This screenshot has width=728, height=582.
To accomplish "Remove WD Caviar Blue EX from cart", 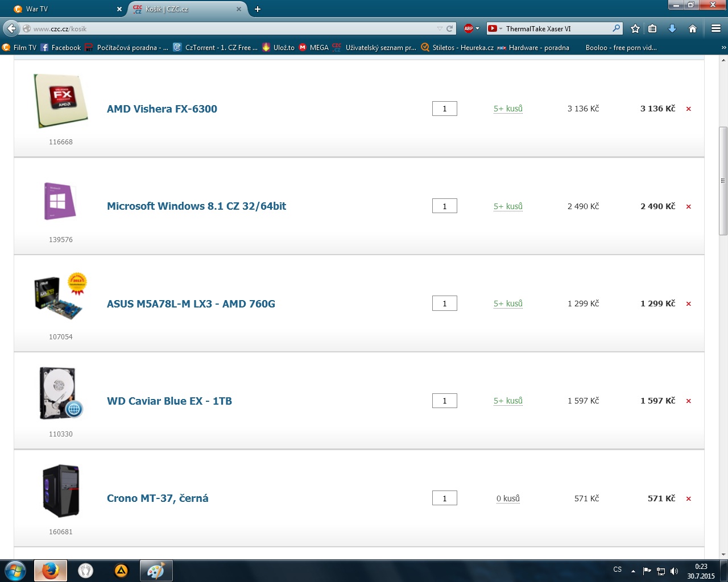I will (x=688, y=401).
